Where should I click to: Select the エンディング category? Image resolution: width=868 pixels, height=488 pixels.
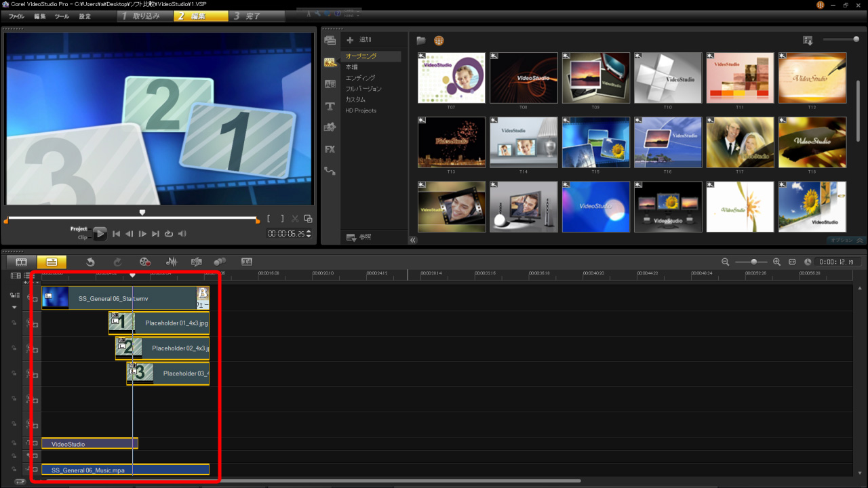[x=360, y=78]
